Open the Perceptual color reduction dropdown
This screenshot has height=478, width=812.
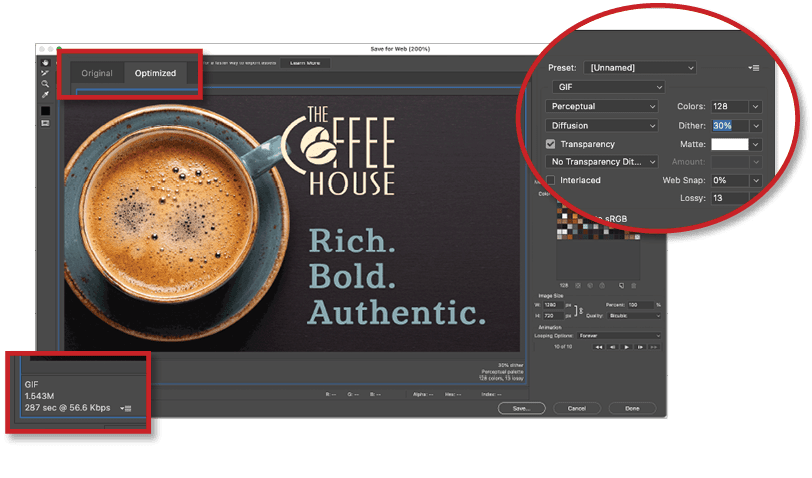click(602, 106)
